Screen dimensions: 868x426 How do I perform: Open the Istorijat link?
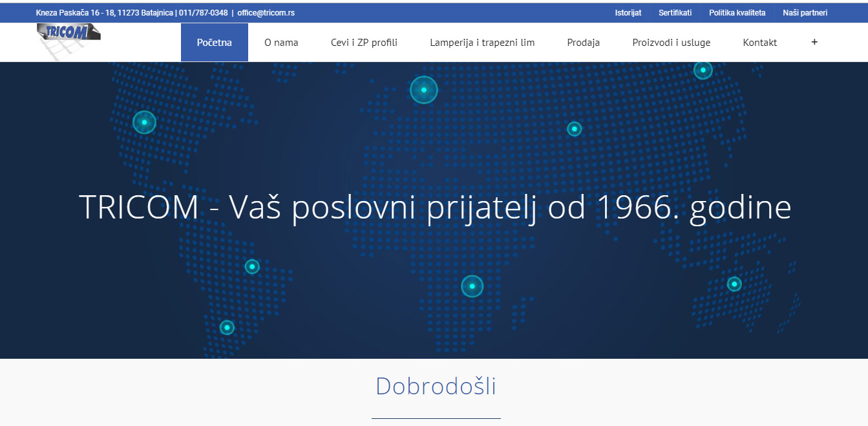pyautogui.click(x=628, y=12)
